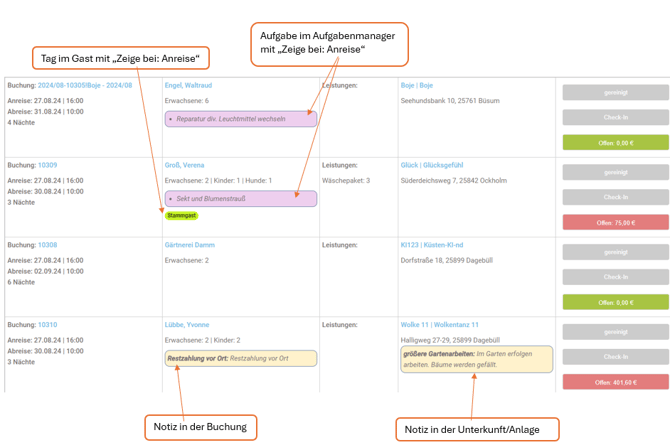Viewport: 670px width, 445px height.
Task: Click the Offen: 75,00 € button
Action: tap(615, 223)
